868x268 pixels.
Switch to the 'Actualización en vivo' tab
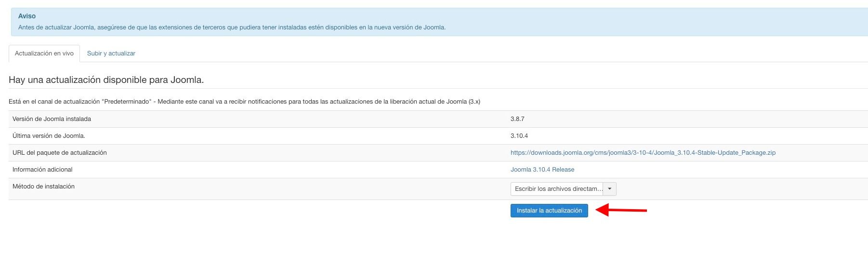(44, 54)
